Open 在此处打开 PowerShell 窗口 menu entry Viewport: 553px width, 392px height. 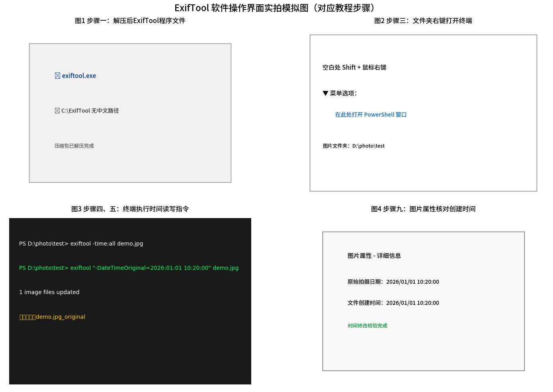tap(371, 115)
